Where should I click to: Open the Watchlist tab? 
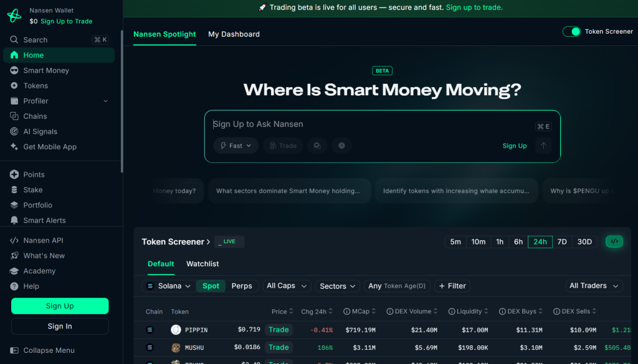click(202, 264)
